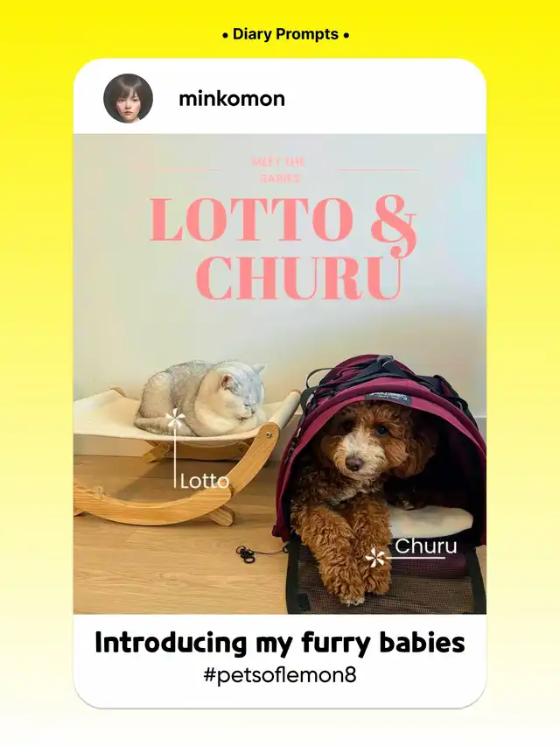This screenshot has width=560, height=747.
Task: Click the carrier's brand label tag
Action: [x=387, y=399]
